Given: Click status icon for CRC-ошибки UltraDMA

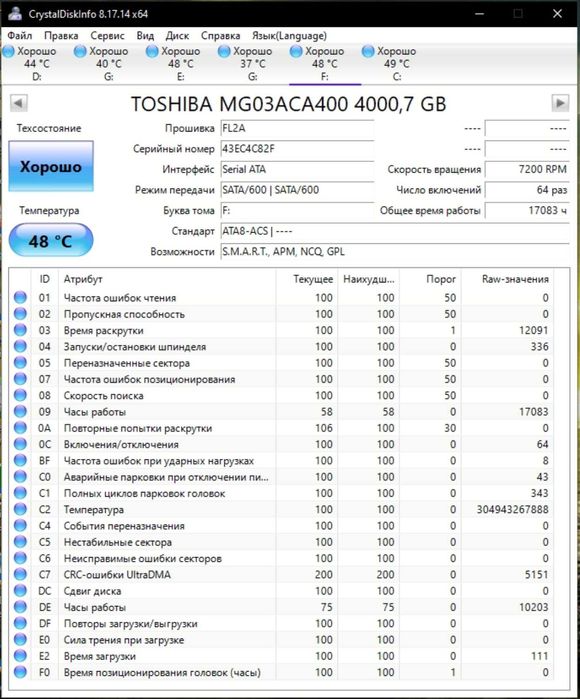Looking at the screenshot, I should pyautogui.click(x=20, y=574).
